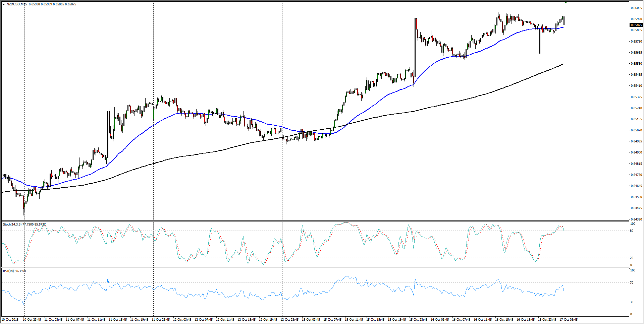This screenshot has width=644, height=324.
Task: Click the highlighted 0.65875 current price label
Action: point(636,25)
